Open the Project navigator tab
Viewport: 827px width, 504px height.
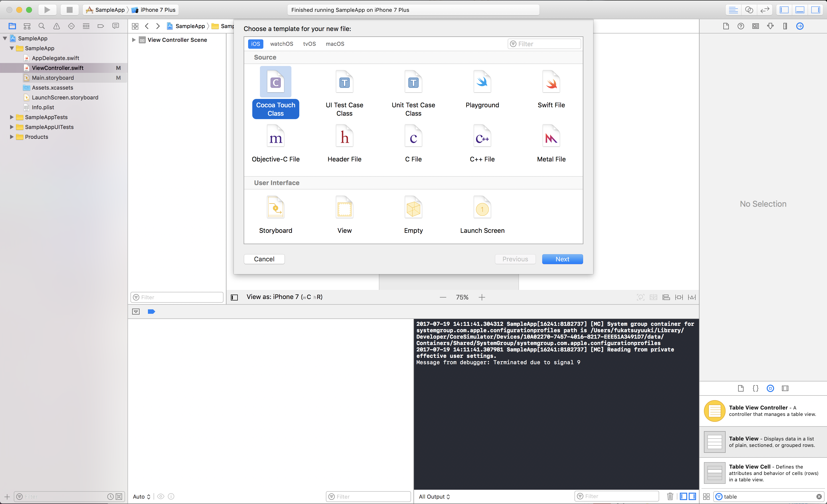tap(12, 26)
